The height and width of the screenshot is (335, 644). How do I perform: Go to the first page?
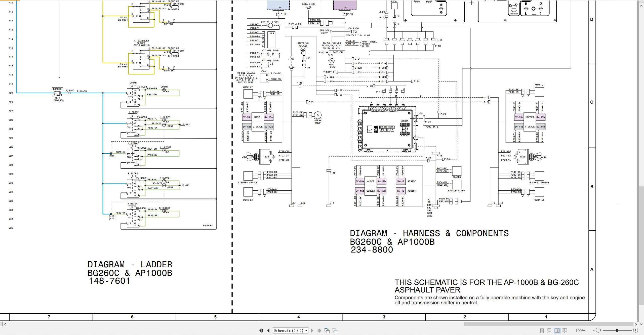[261, 331]
